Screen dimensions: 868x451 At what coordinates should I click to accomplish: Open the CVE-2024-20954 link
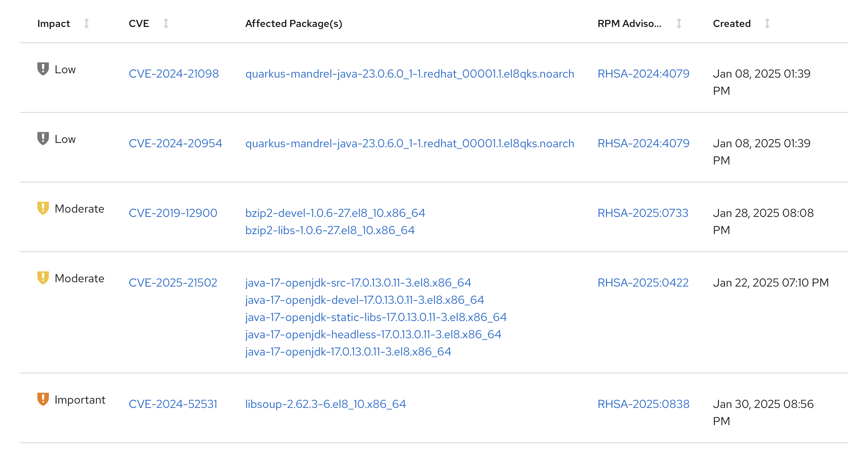point(175,143)
